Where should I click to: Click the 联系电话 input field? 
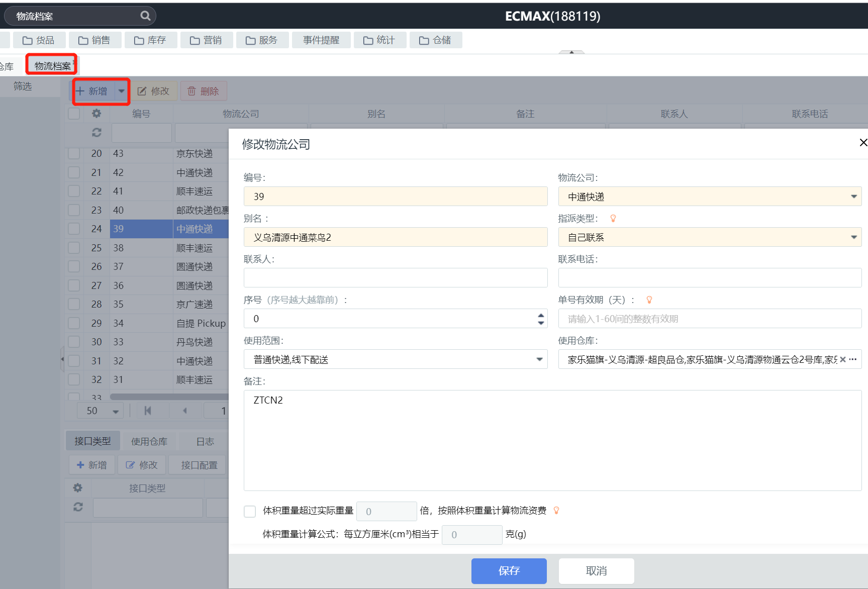[x=710, y=278]
